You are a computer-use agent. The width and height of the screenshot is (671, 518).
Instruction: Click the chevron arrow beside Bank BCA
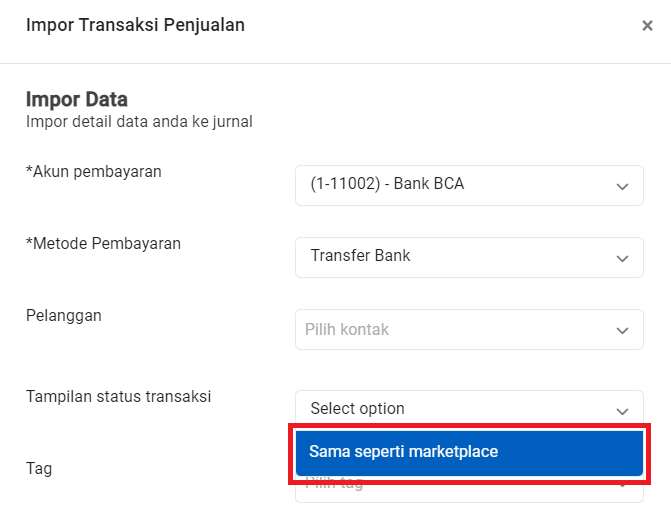pyautogui.click(x=622, y=186)
